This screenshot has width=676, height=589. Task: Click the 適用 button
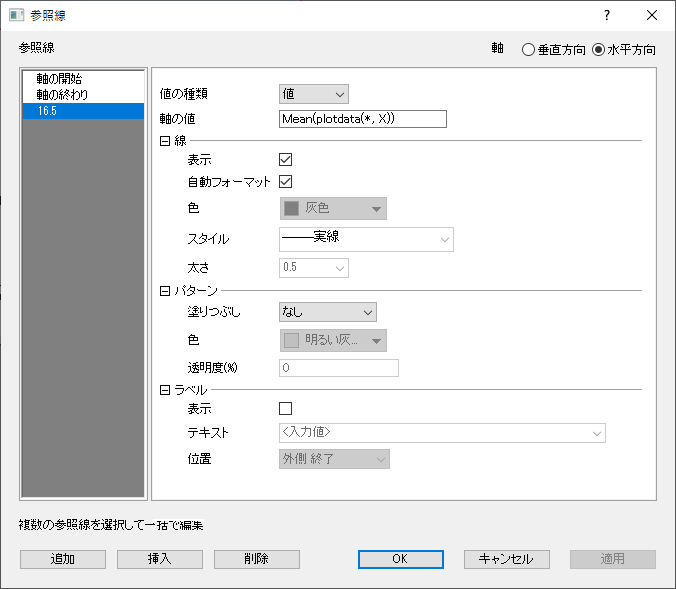tap(613, 559)
